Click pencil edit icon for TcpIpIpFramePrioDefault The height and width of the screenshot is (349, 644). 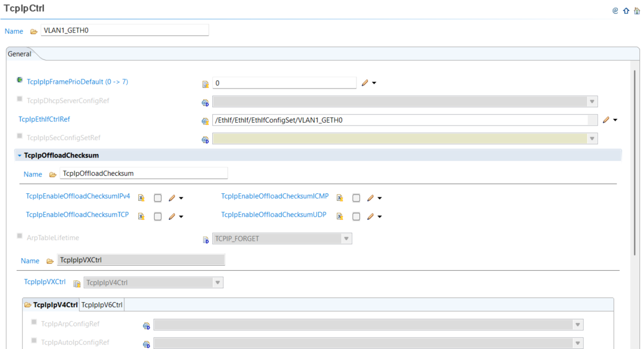365,83
